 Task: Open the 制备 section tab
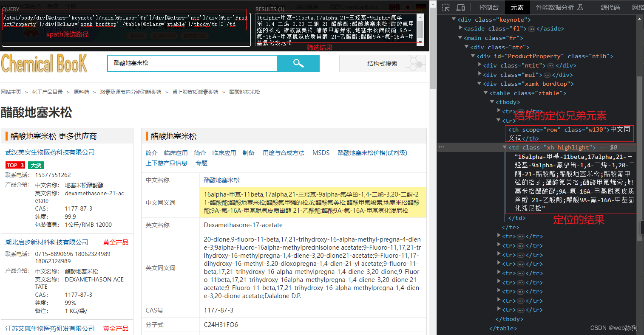click(x=248, y=153)
